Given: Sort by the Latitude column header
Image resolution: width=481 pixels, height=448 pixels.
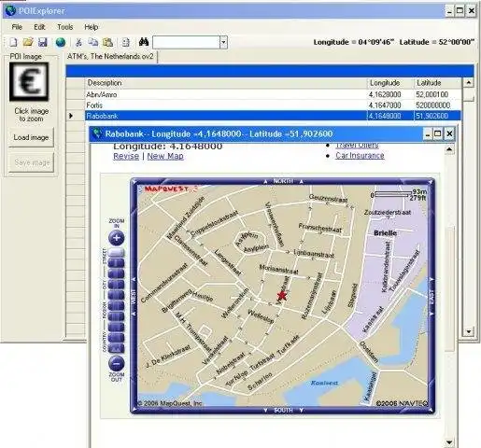Looking at the screenshot, I should click(438, 83).
